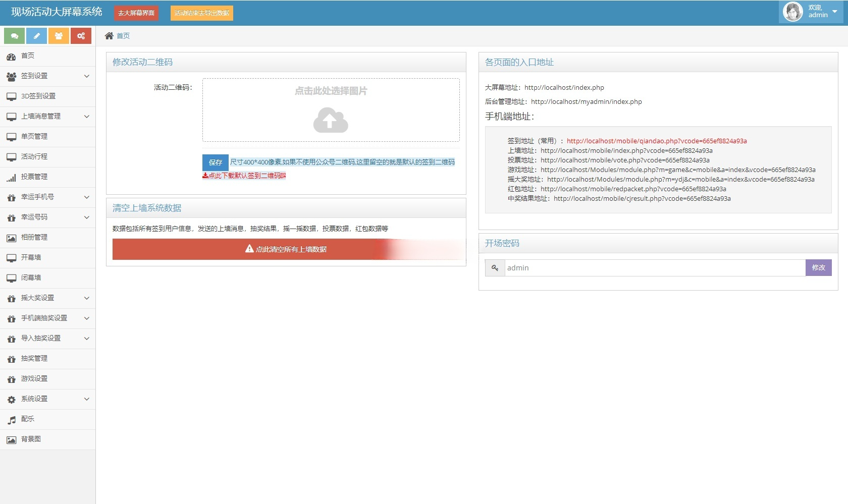Click 去大屏幕界面 red button
Screen dimensions: 848x504
point(136,13)
